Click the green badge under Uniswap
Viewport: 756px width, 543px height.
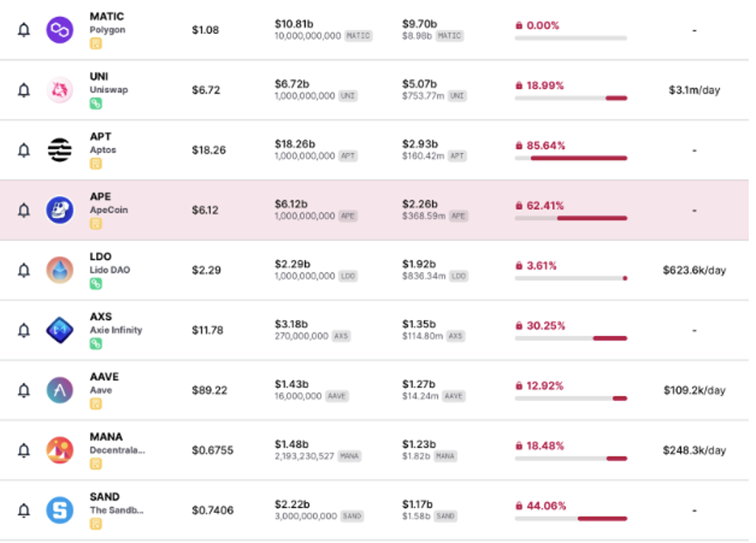click(95, 103)
